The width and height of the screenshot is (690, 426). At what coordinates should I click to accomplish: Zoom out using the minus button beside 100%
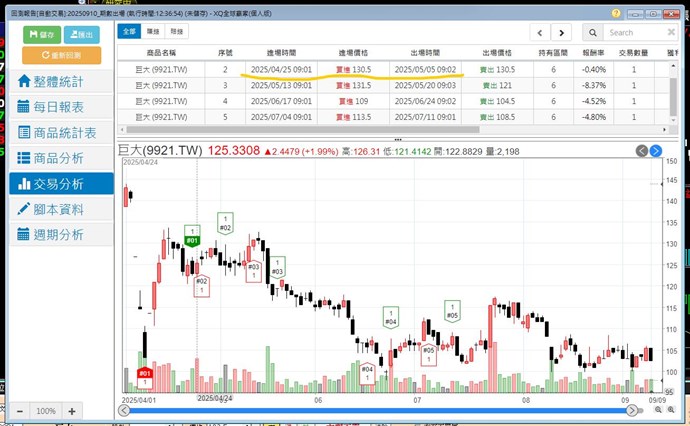20,411
